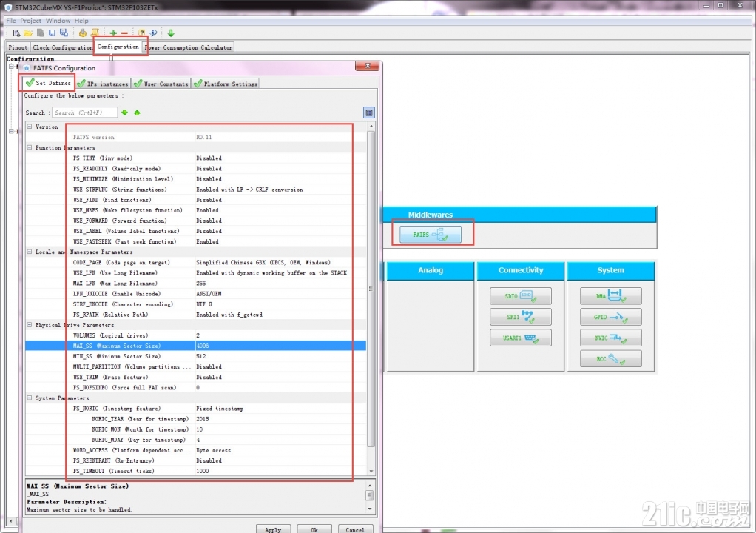Viewport: 756px width, 533px height.
Task: Switch to the Platform Settings tab
Action: pos(225,84)
